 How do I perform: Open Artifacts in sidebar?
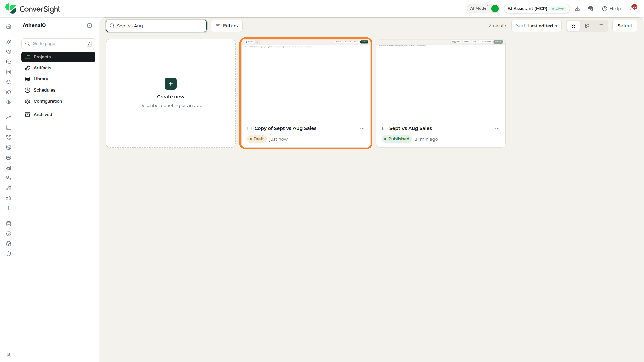point(58,68)
